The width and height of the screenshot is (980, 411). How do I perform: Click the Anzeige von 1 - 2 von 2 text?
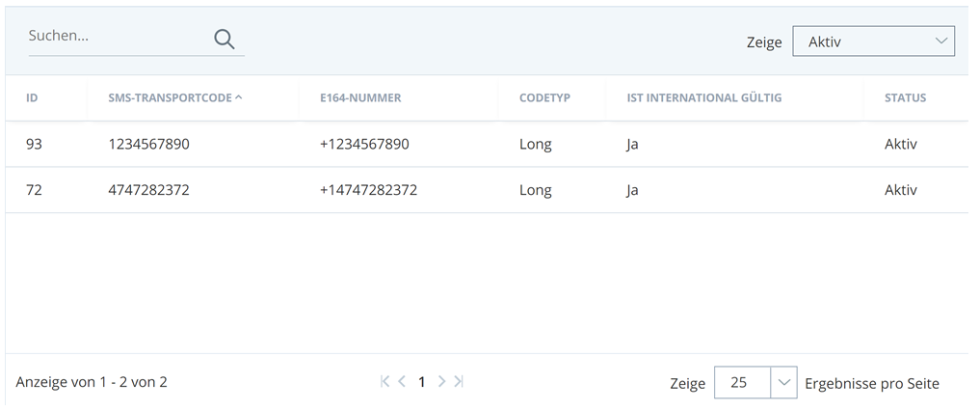pyautogui.click(x=92, y=382)
